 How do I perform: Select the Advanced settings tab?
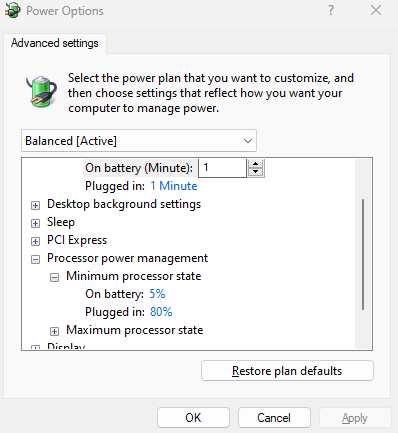coord(55,43)
